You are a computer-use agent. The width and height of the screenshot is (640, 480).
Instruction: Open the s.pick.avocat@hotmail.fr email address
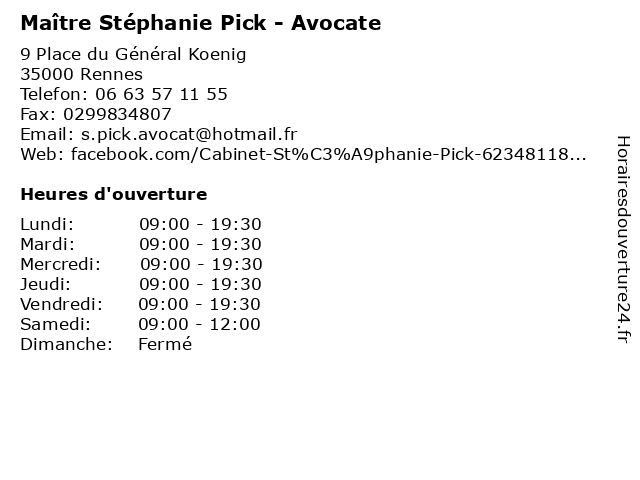coord(189,134)
